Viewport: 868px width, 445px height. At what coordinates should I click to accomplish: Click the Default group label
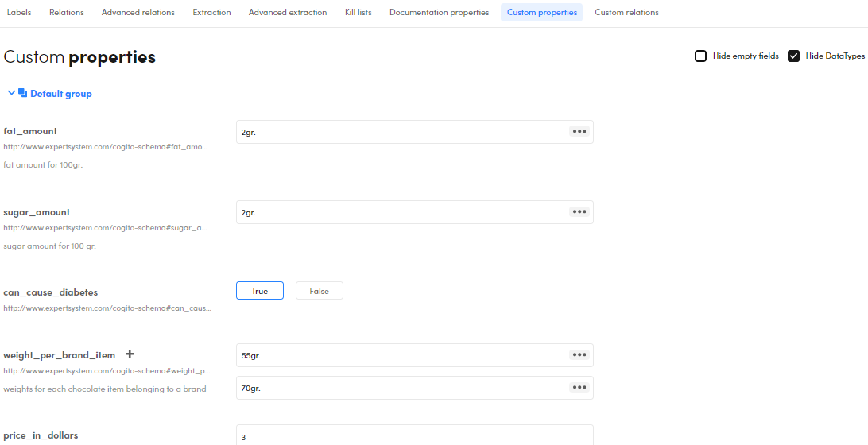[61, 94]
